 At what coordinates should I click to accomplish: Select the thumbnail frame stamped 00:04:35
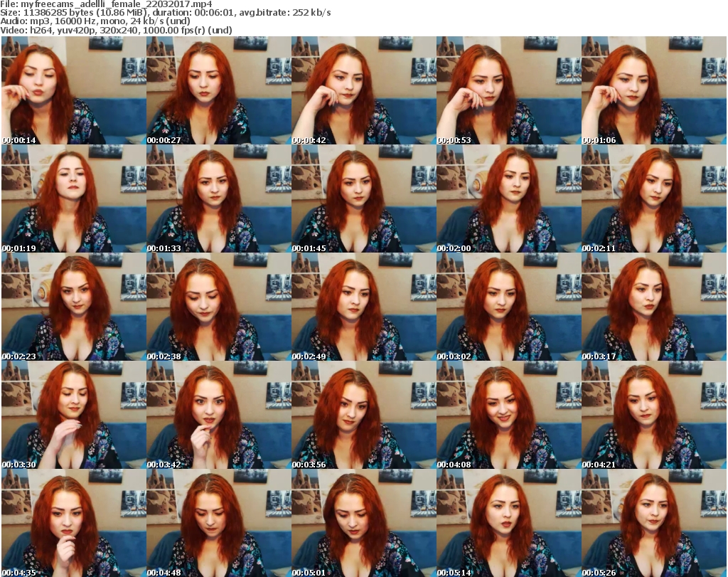pos(74,523)
